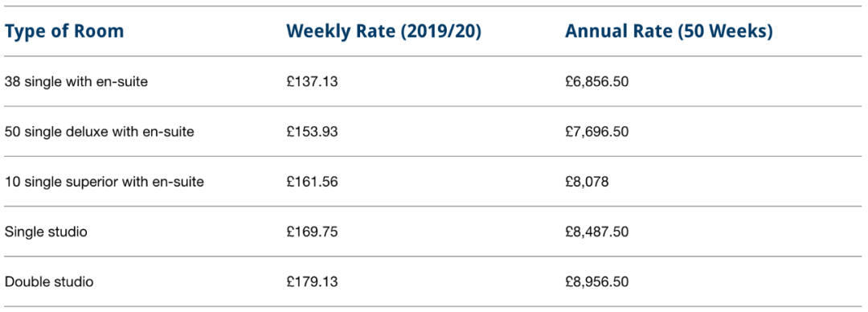
Task: Click the £8,078 annual rate cell
Action: 587,182
